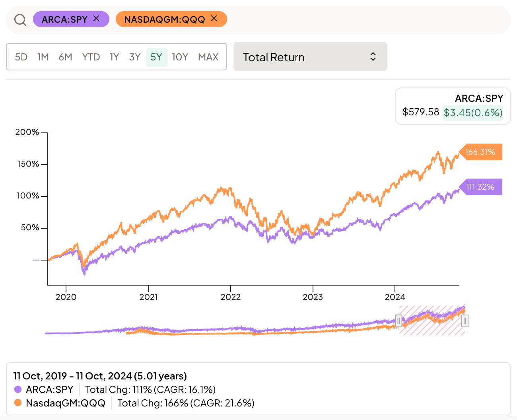The height and width of the screenshot is (420, 517).
Task: Select the YTD time range
Action: click(91, 57)
